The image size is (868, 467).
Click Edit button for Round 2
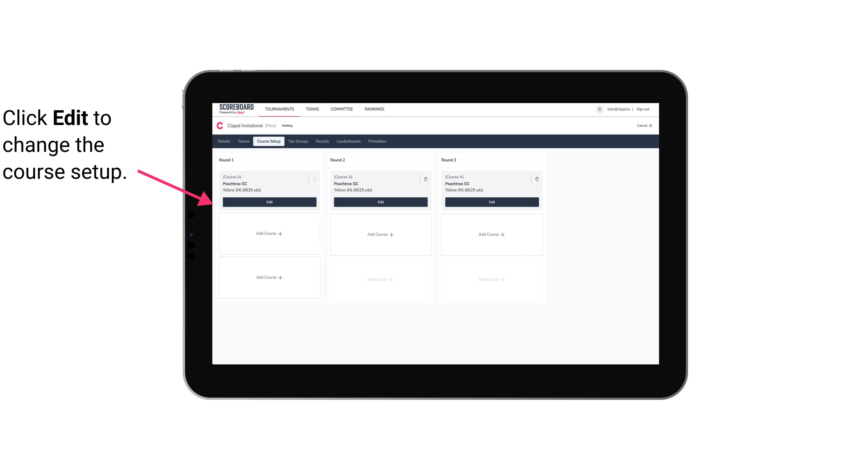click(x=380, y=202)
